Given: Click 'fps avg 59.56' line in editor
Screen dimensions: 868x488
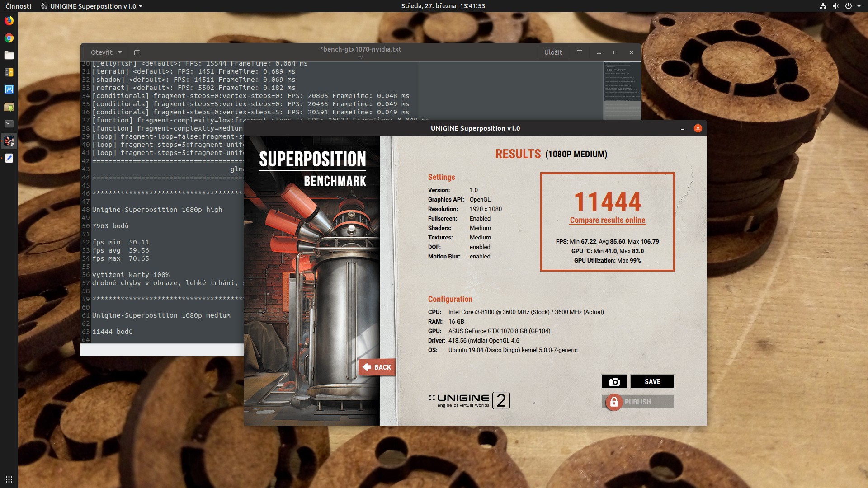Looking at the screenshot, I should pyautogui.click(x=121, y=250).
